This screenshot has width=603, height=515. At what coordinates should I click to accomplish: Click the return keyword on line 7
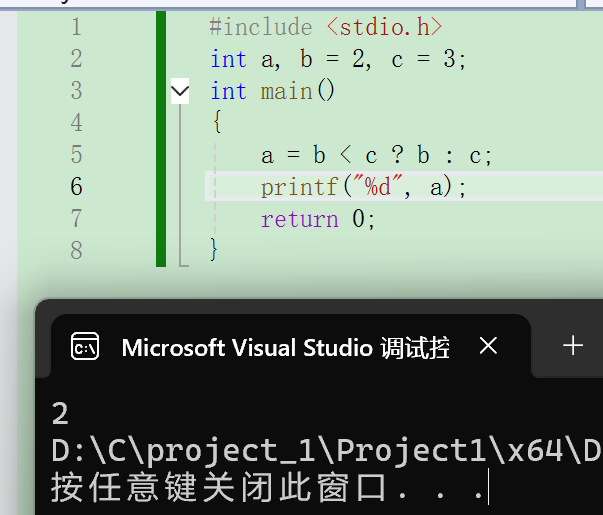(x=299, y=219)
